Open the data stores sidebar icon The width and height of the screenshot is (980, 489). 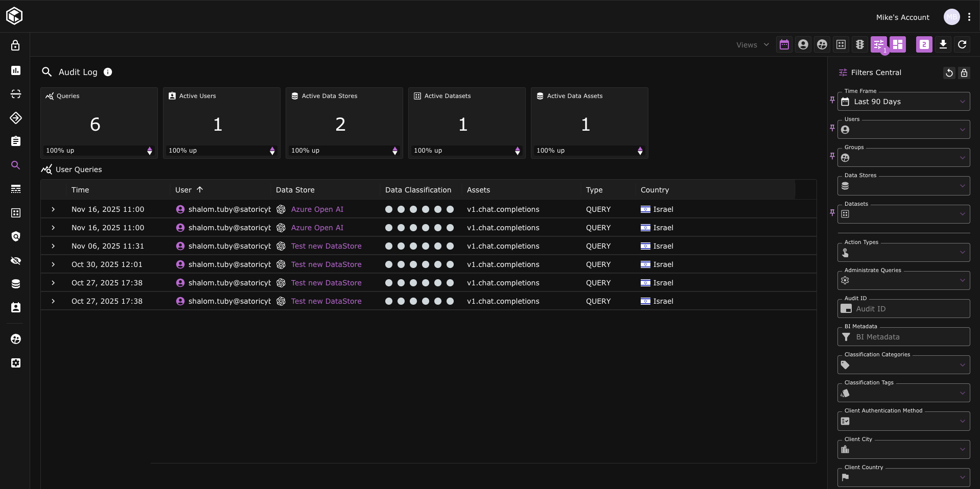tap(16, 284)
